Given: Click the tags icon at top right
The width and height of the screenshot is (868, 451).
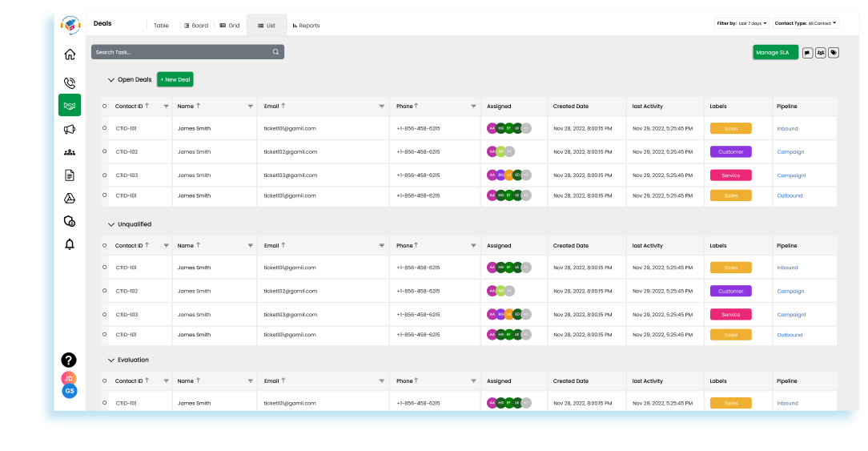Looking at the screenshot, I should tap(834, 53).
